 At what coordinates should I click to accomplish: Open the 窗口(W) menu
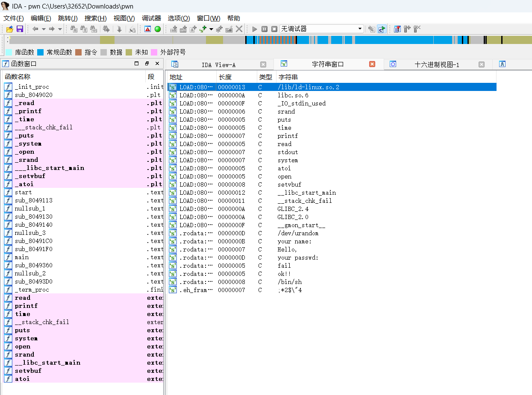[209, 18]
